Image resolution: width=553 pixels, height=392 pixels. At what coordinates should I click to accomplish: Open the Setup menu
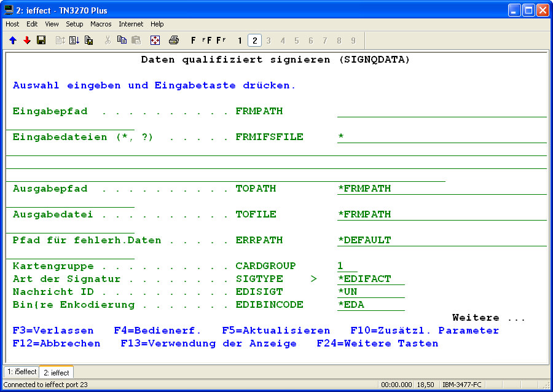74,24
